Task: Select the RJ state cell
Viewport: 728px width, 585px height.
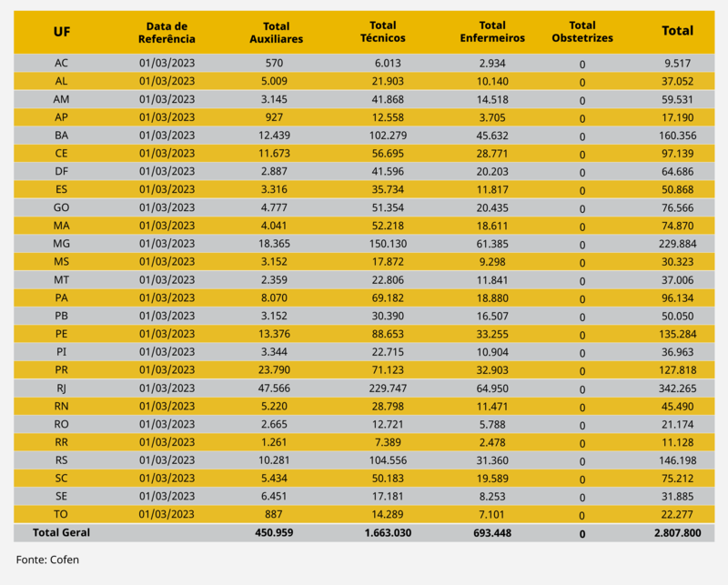Action: (x=61, y=388)
